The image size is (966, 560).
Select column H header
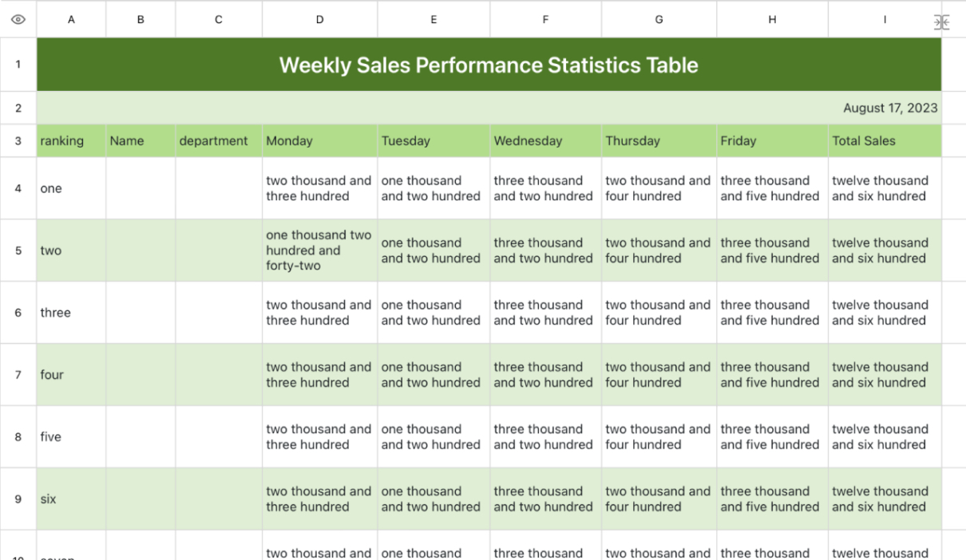(x=772, y=20)
